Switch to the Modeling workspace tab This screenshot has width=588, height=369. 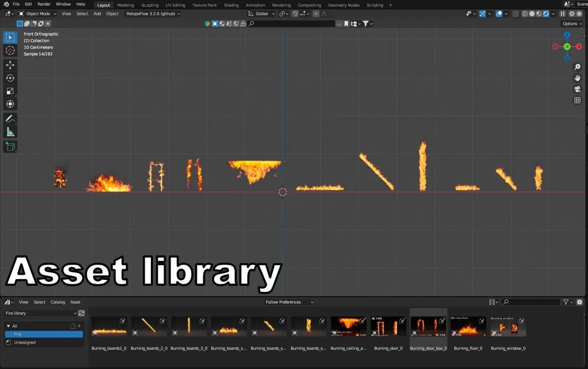125,5
